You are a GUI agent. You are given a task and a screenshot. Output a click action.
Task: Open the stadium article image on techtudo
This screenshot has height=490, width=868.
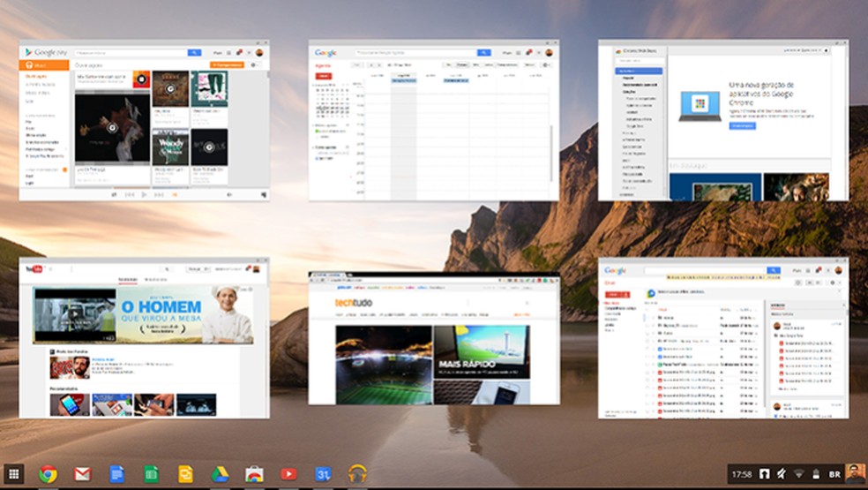[x=384, y=365]
